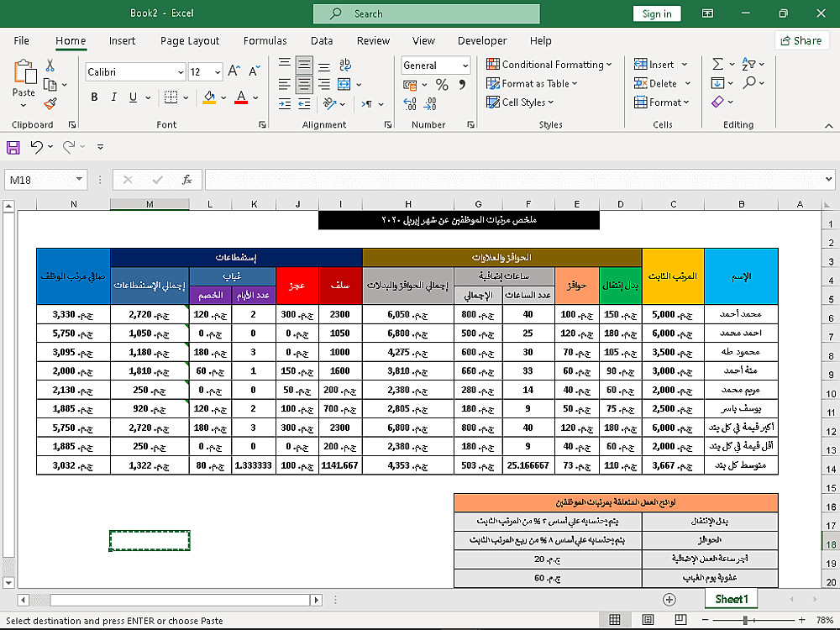Click the Cut scissors icon
The height and width of the screenshot is (630, 840).
coord(50,66)
